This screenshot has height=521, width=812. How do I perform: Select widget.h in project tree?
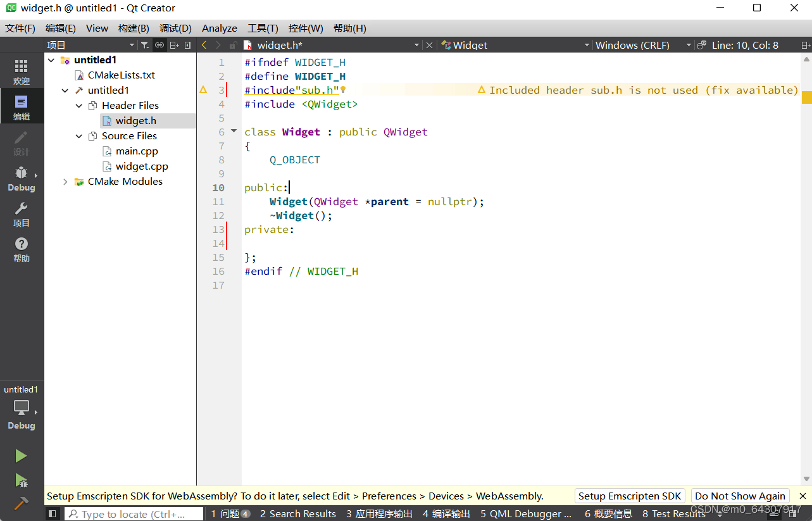click(x=135, y=121)
